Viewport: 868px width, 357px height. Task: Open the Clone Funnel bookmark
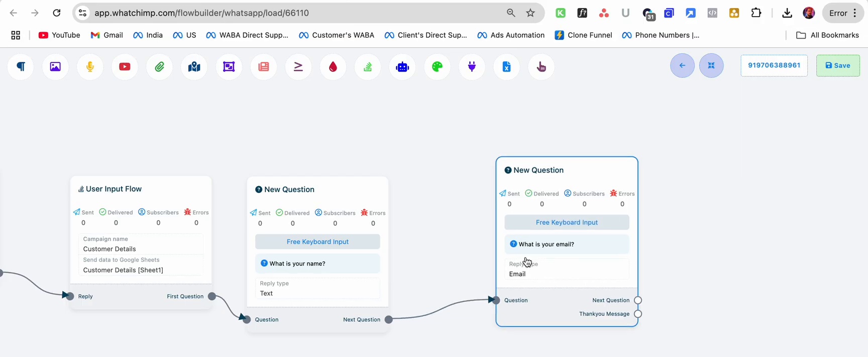point(583,35)
